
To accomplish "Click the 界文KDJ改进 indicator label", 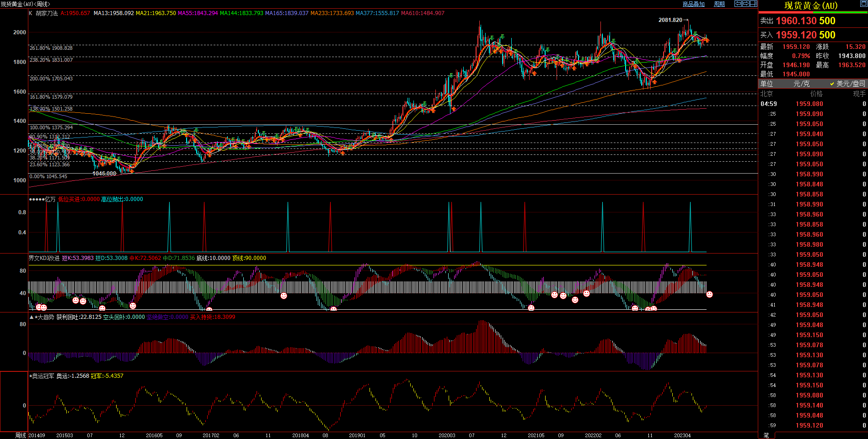I will tap(44, 258).
